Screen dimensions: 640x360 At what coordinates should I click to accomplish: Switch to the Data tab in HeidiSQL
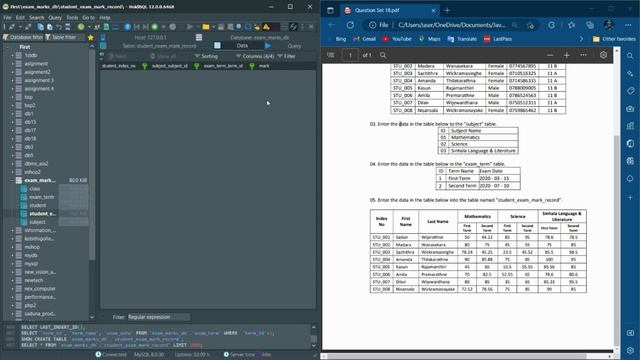tap(242, 46)
